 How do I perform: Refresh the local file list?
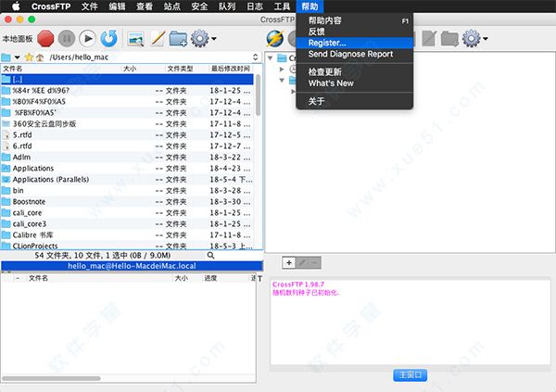click(109, 38)
